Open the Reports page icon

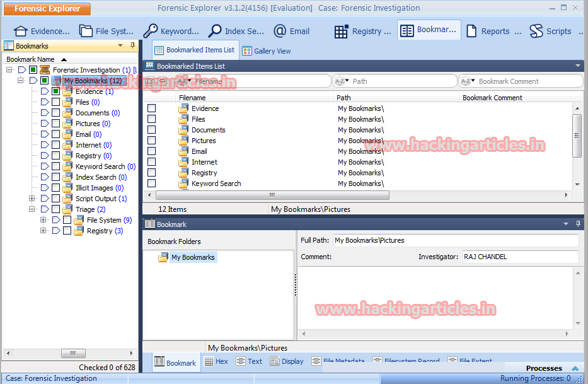(471, 31)
